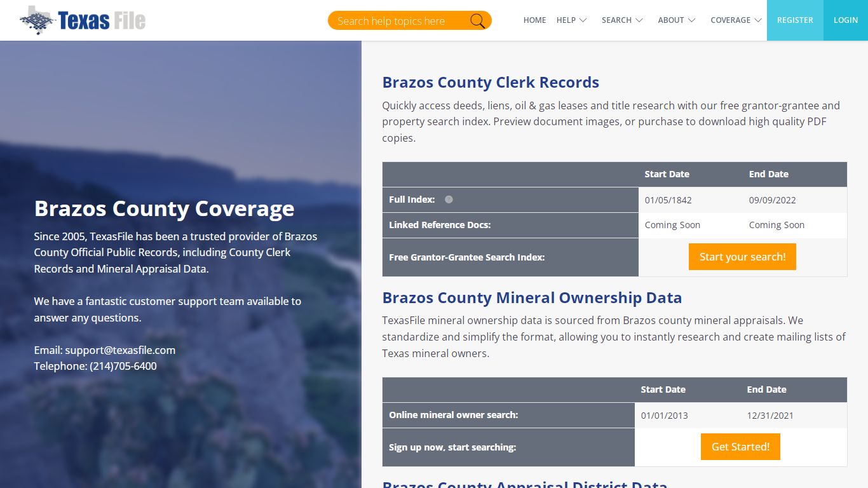Click Coming Soon under End Date column

pos(776,225)
